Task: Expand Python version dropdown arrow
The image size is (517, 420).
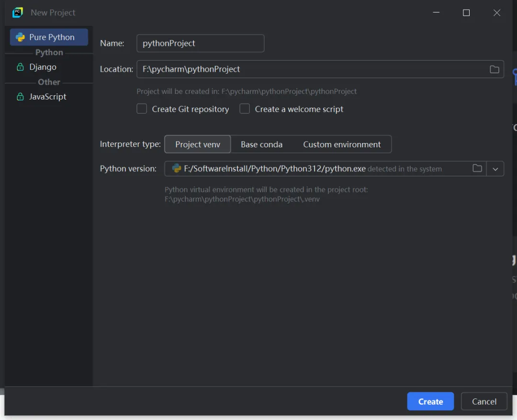Action: point(495,169)
